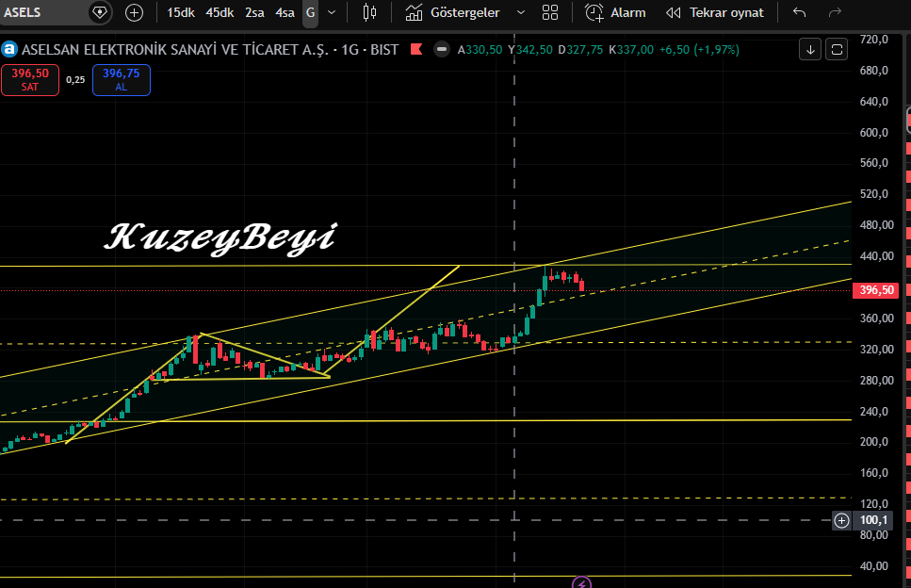This screenshot has height=588, width=911.
Task: Open Göstergeler indicators menu
Action: click(x=452, y=12)
